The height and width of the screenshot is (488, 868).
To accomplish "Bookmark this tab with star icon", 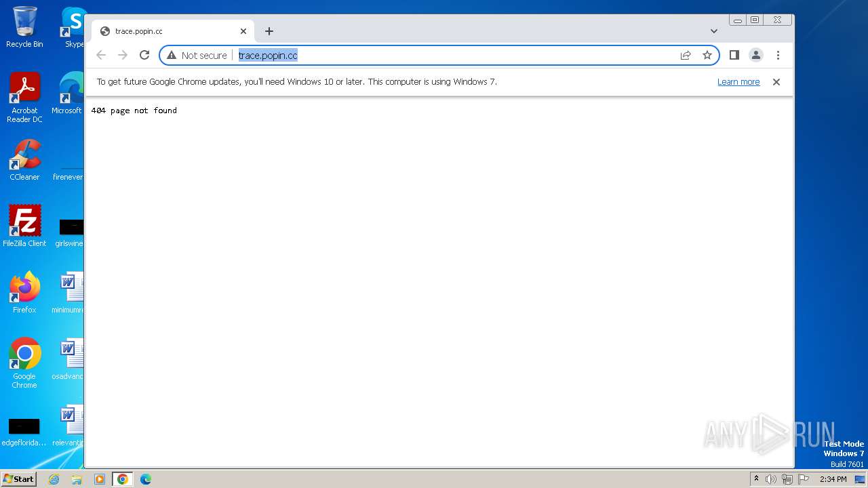I will 707,55.
